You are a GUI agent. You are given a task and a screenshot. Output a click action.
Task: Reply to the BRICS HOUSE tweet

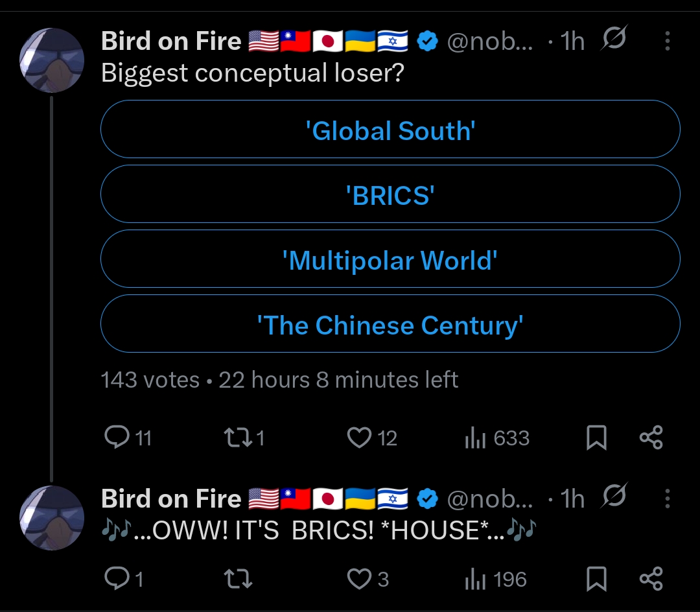(x=117, y=579)
